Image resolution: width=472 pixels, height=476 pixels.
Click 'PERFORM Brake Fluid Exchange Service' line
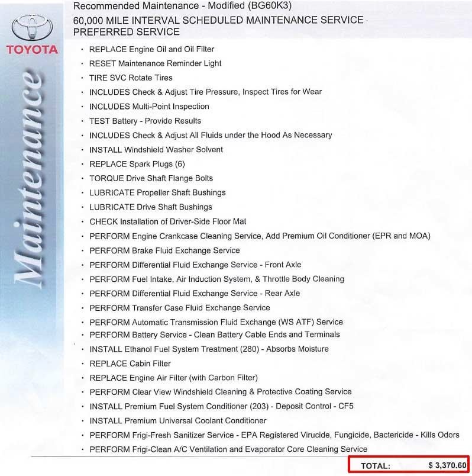coord(164,250)
